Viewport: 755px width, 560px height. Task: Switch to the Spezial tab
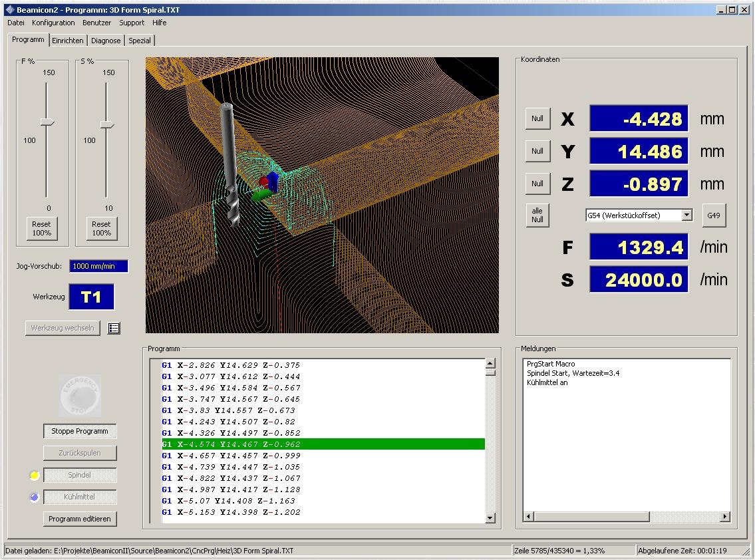point(140,41)
